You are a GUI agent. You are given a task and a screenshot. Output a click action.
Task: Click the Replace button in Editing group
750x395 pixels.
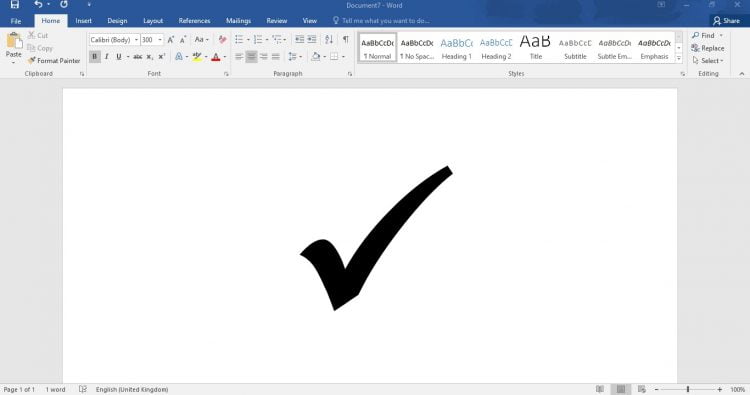708,48
